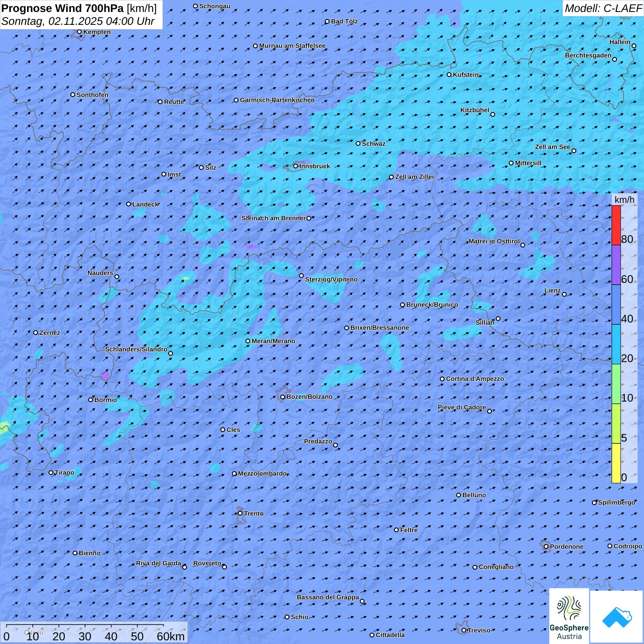Click the 'Feltre' label
Viewport: 644px width, 644px height.
(x=409, y=530)
